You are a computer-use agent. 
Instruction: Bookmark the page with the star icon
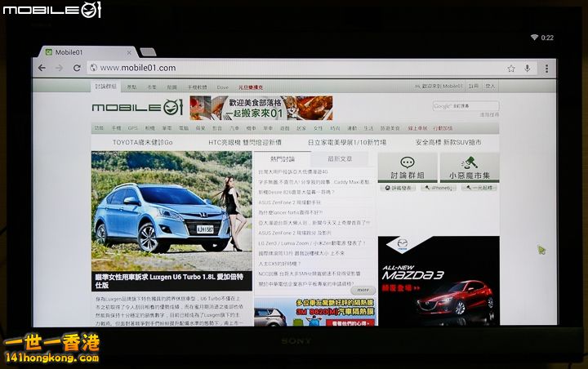[511, 69]
